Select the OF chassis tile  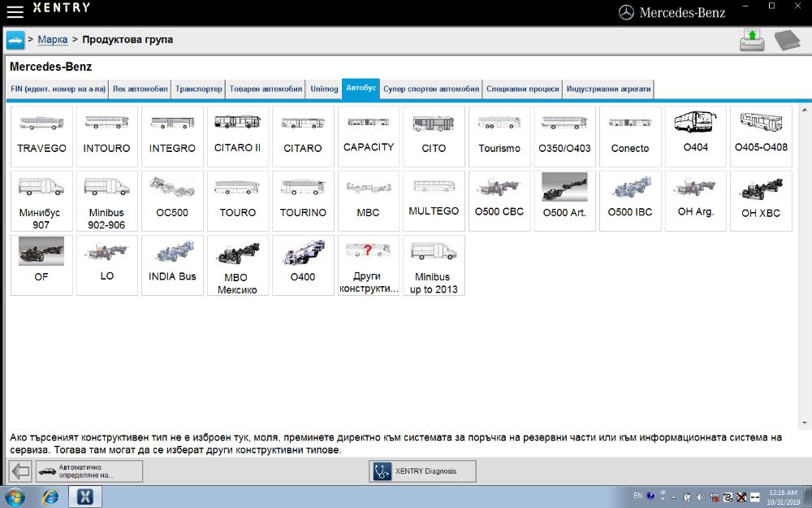click(x=41, y=266)
